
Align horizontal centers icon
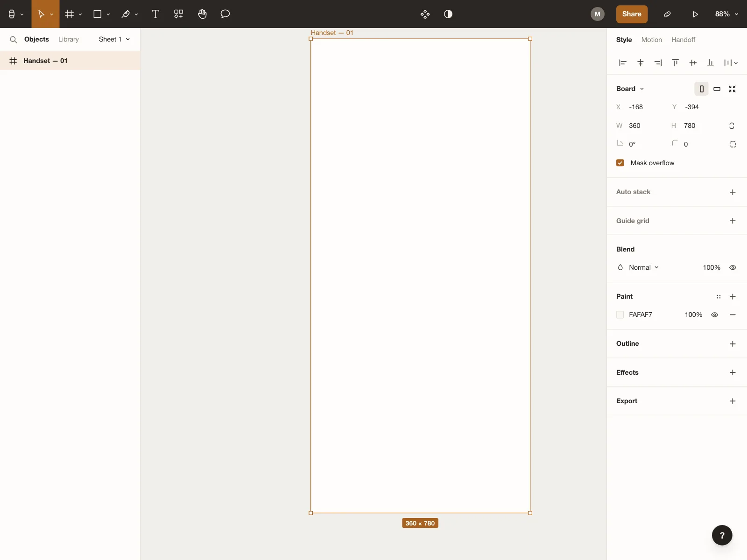coord(641,63)
